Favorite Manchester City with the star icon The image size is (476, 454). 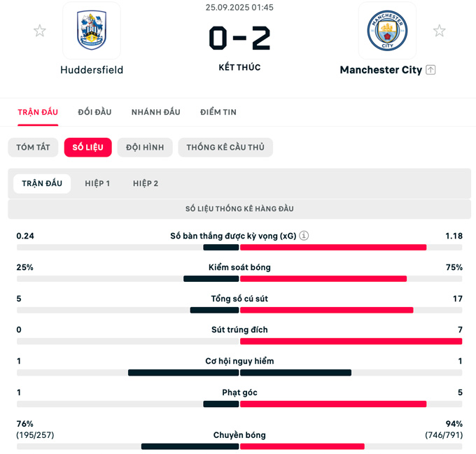[x=439, y=31]
